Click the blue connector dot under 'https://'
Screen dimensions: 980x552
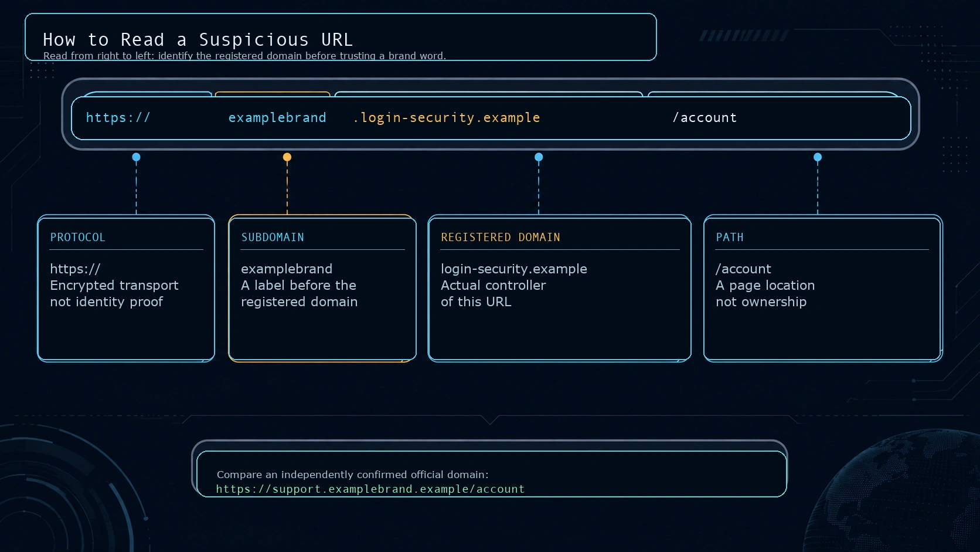(136, 157)
